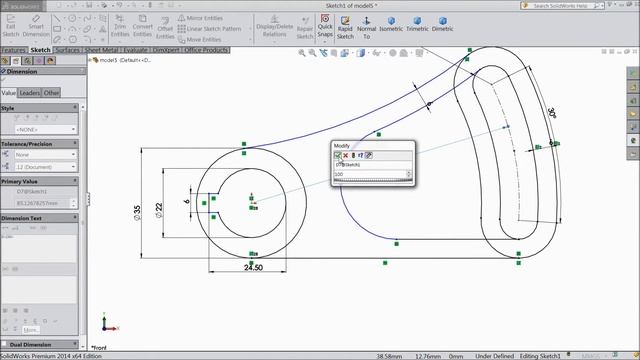Collapse the Style section
Image resolution: width=640 pixels, height=360 pixels.
75,107
